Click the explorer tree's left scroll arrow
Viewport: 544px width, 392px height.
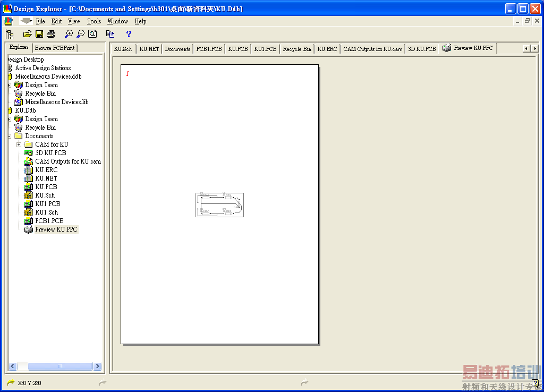13,367
